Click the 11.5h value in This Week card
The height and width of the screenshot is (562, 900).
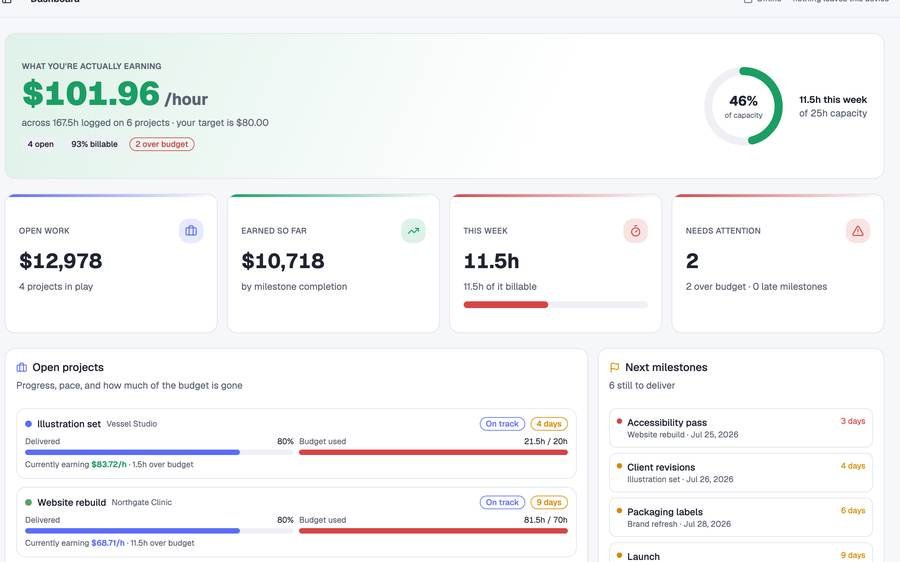coord(491,261)
